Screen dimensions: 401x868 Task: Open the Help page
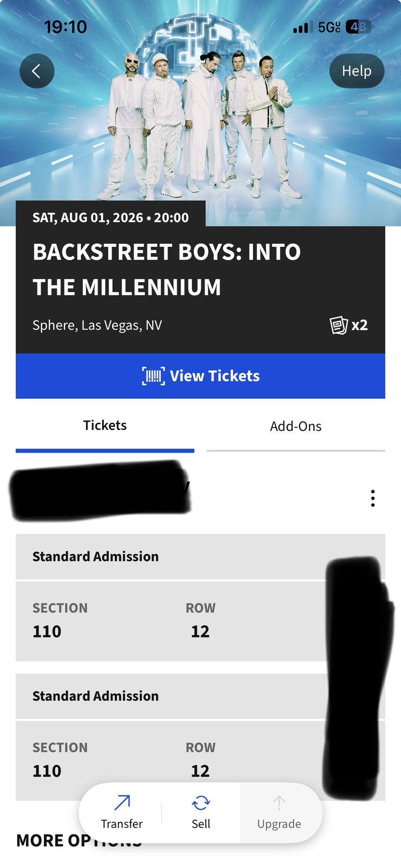[356, 71]
